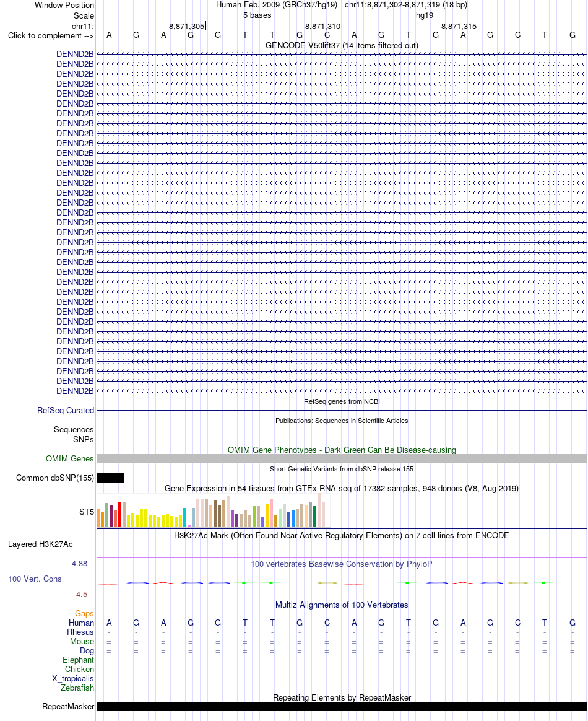The width and height of the screenshot is (588, 721).
Task: Click the Human Feb. 2009 (GRCh37/hg19) title
Action: [277, 5]
